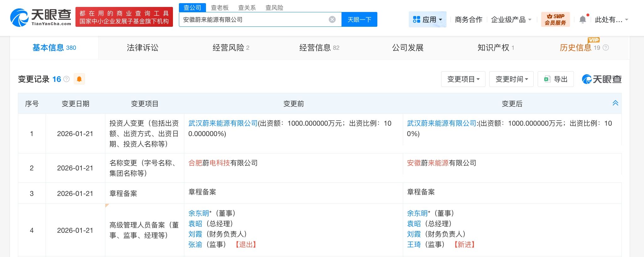Open 刘霞 link in 变更前 column

point(195,234)
